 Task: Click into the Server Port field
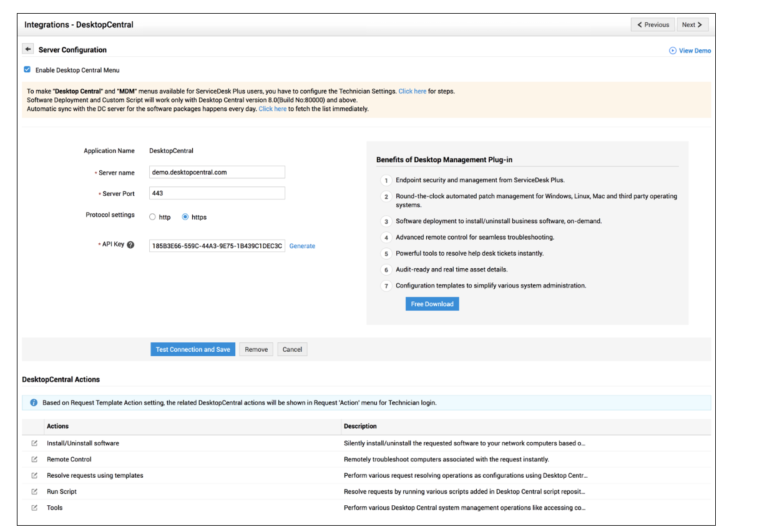click(x=217, y=193)
